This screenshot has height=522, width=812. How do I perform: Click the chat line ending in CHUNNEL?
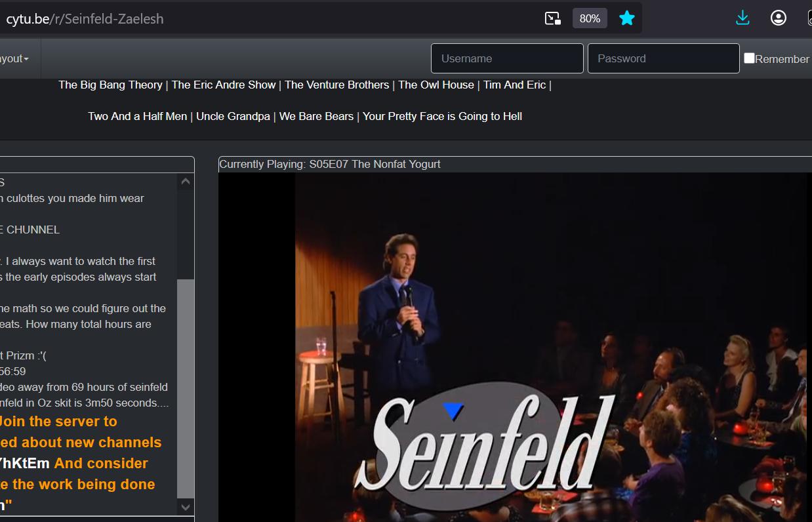(30, 230)
